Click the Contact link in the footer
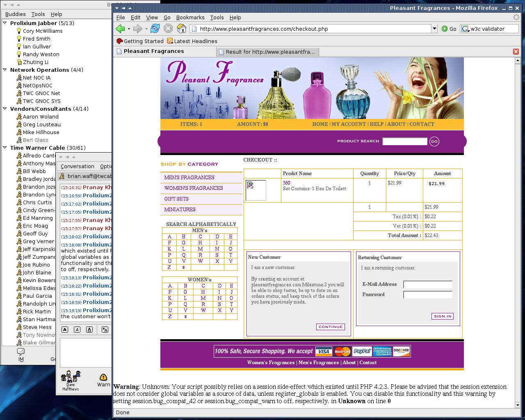Screen dimensions: 525x420 coord(368,363)
